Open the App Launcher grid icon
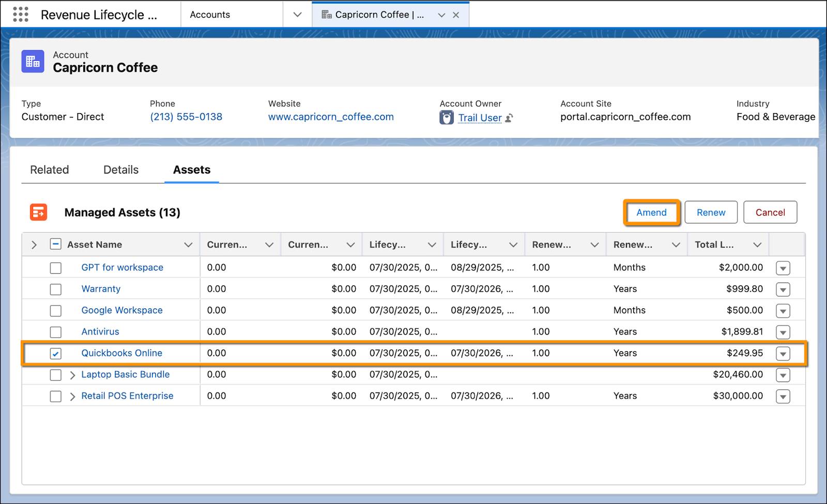This screenshot has width=827, height=504. [21, 14]
